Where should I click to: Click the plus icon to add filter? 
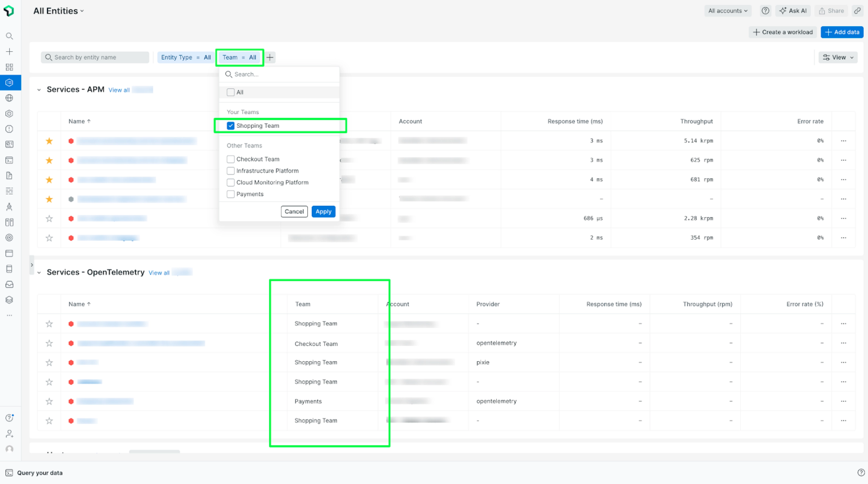tap(270, 57)
